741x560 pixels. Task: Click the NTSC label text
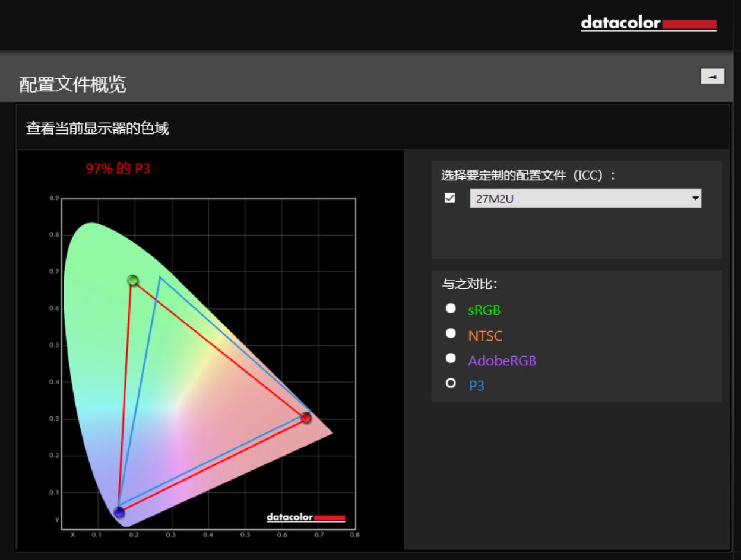pos(485,336)
